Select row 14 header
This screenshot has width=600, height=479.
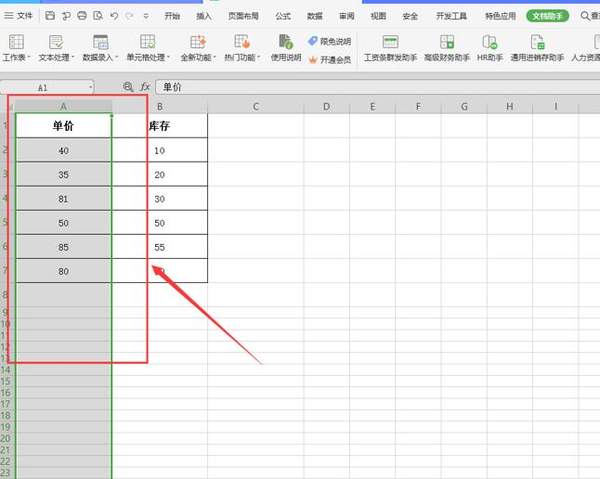pyautogui.click(x=6, y=370)
